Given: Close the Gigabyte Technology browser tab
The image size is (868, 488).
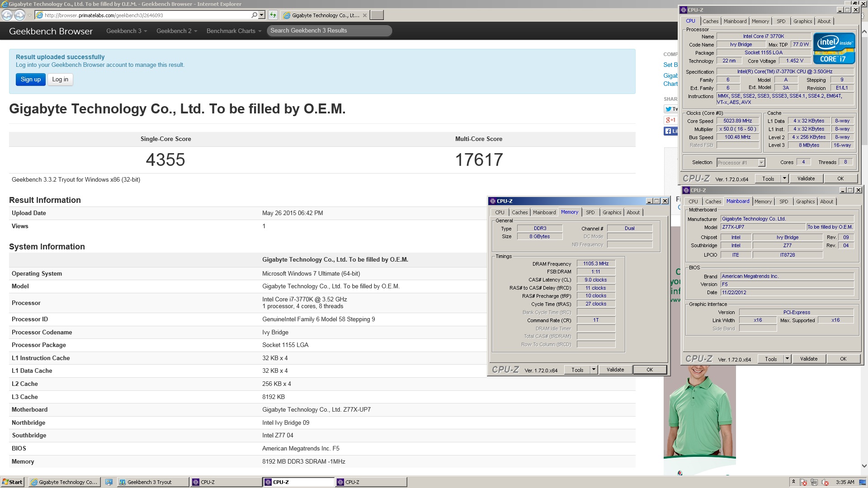Looking at the screenshot, I should 365,15.
